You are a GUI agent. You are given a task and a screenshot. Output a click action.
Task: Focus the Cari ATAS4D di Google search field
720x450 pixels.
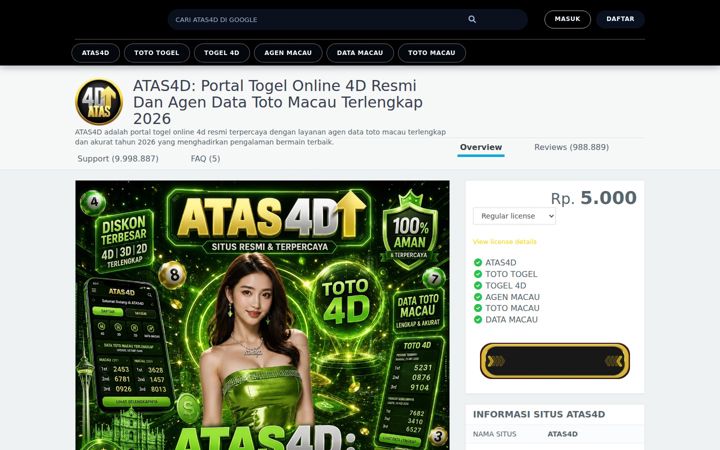pos(347,20)
